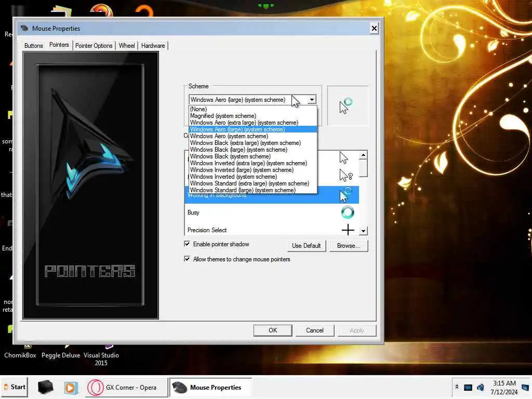Screen dimensions: 532x399
Task: Select the Busy cursor row
Action: (271, 212)
